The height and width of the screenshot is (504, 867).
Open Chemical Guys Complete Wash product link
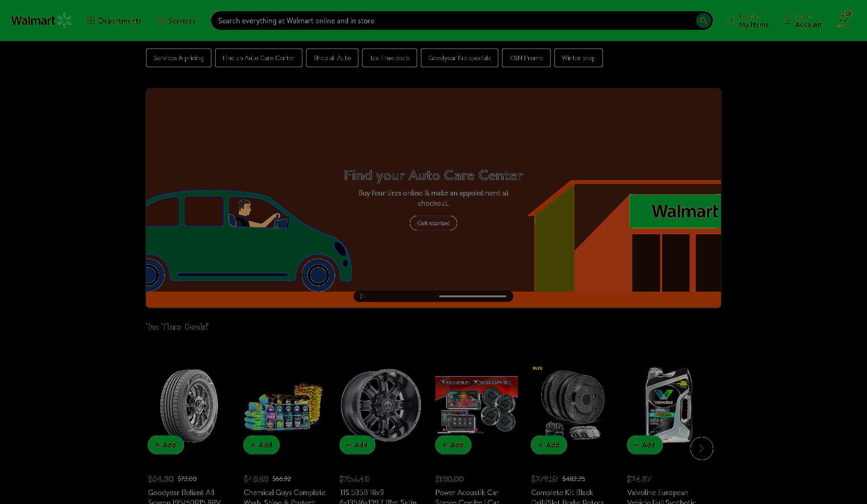(285, 497)
